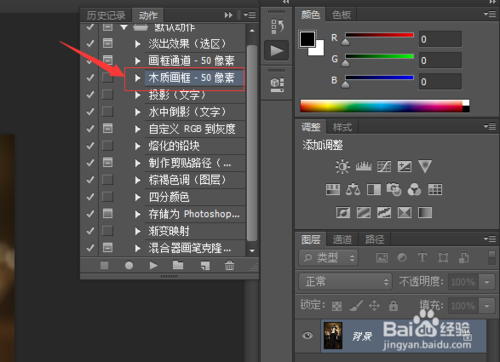Image resolution: width=500 pixels, height=362 pixels.
Task: Pick a color from the spectrum ramp
Action: [381, 106]
